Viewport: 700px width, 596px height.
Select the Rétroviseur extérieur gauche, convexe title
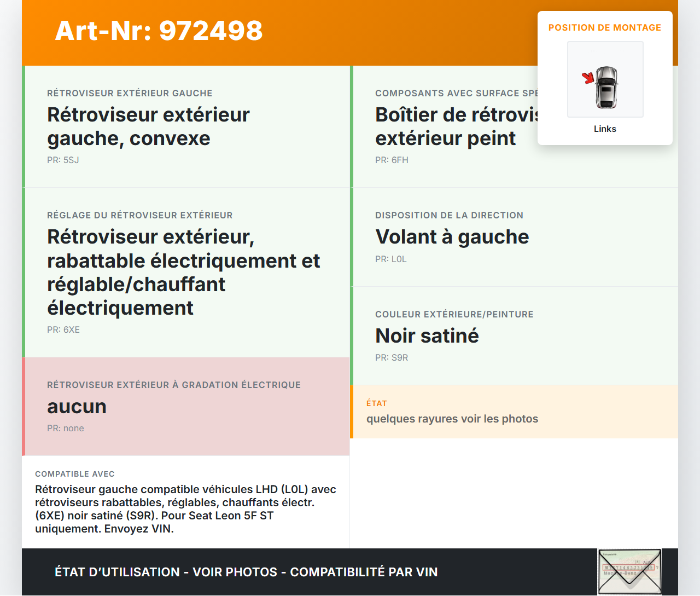(x=148, y=126)
